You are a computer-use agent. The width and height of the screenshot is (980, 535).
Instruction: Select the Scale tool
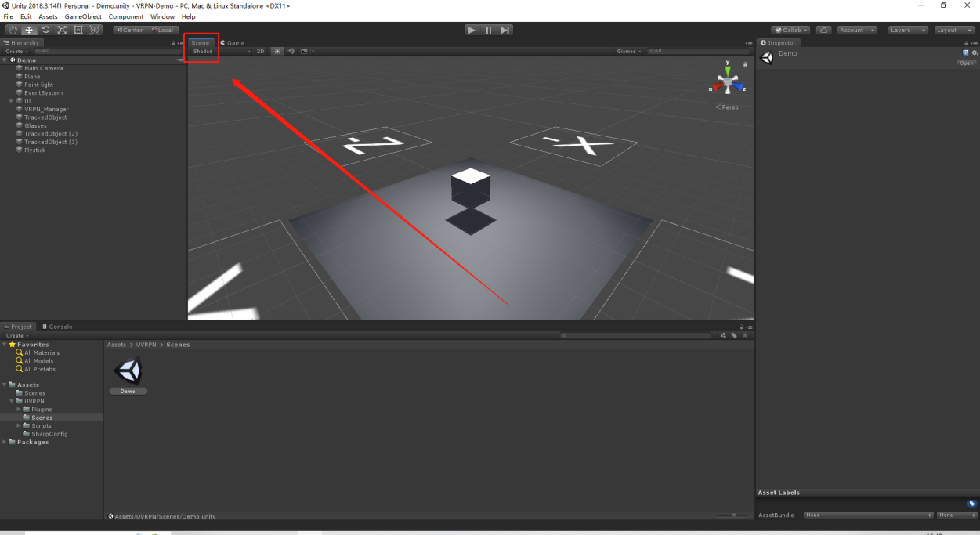coord(62,30)
